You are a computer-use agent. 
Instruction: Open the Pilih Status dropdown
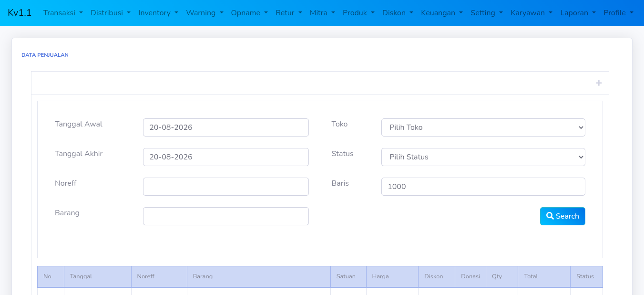point(483,157)
